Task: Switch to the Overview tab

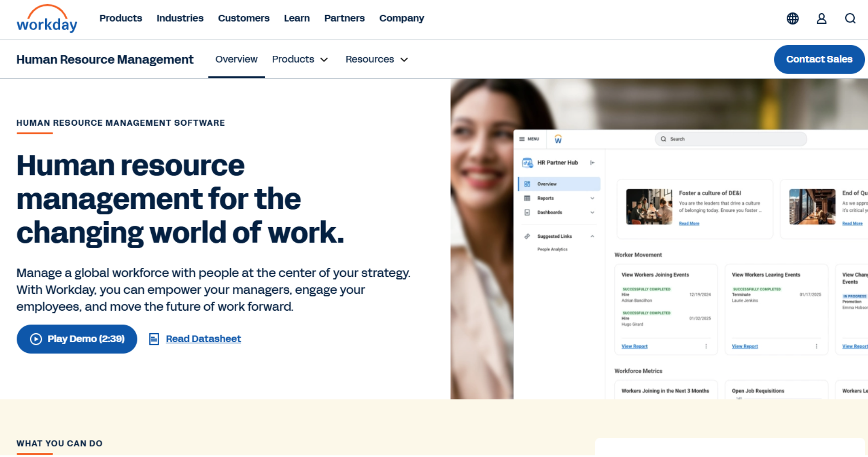Action: click(x=236, y=59)
